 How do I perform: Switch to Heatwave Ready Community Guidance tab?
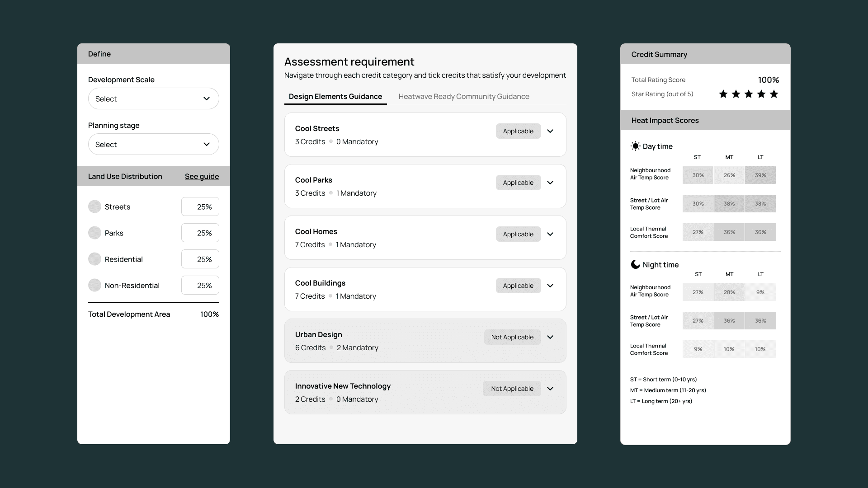463,96
